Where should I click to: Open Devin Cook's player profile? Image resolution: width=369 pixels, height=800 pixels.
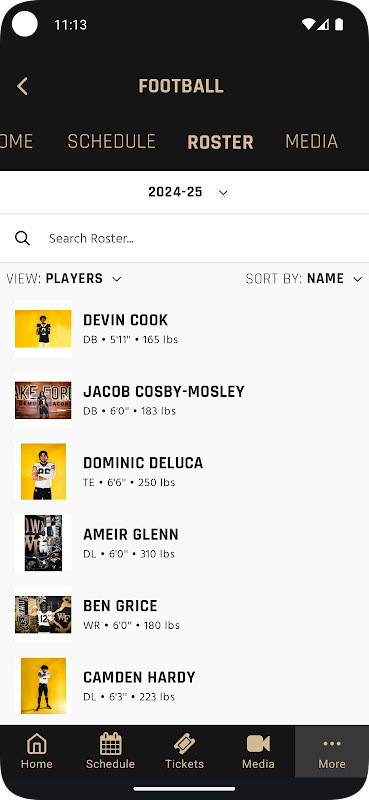click(184, 329)
